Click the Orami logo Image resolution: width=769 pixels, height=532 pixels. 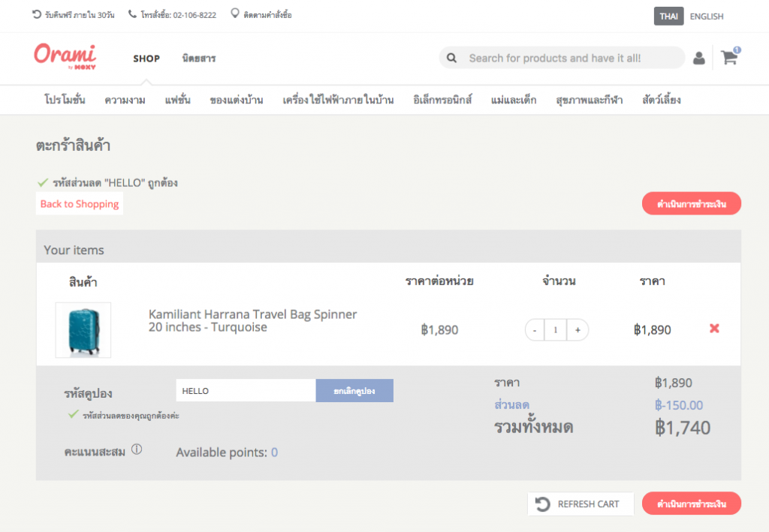pos(65,57)
